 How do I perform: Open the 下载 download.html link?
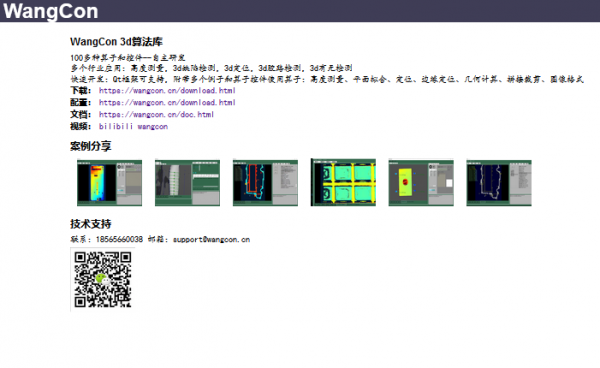pyautogui.click(x=167, y=91)
